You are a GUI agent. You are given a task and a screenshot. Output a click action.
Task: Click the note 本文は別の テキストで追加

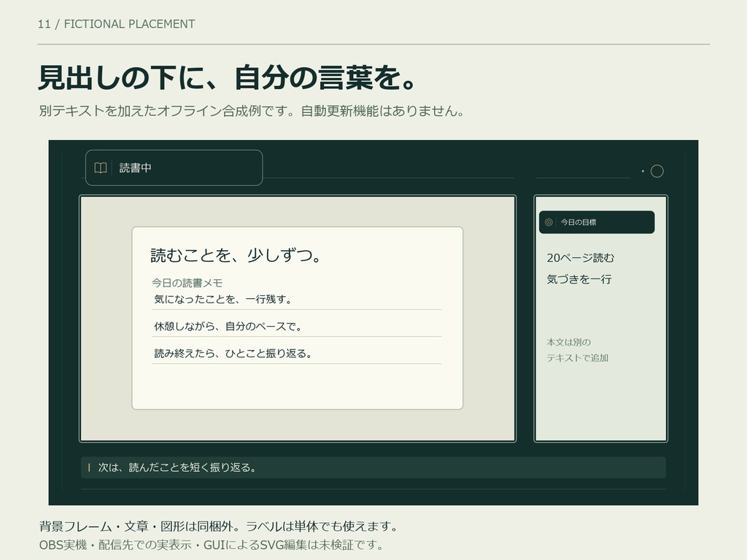(578, 350)
